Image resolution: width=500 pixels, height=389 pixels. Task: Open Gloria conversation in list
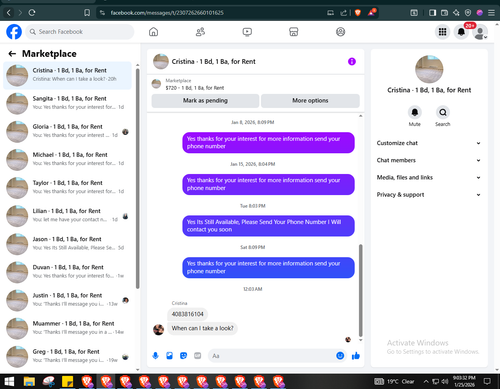pyautogui.click(x=67, y=132)
